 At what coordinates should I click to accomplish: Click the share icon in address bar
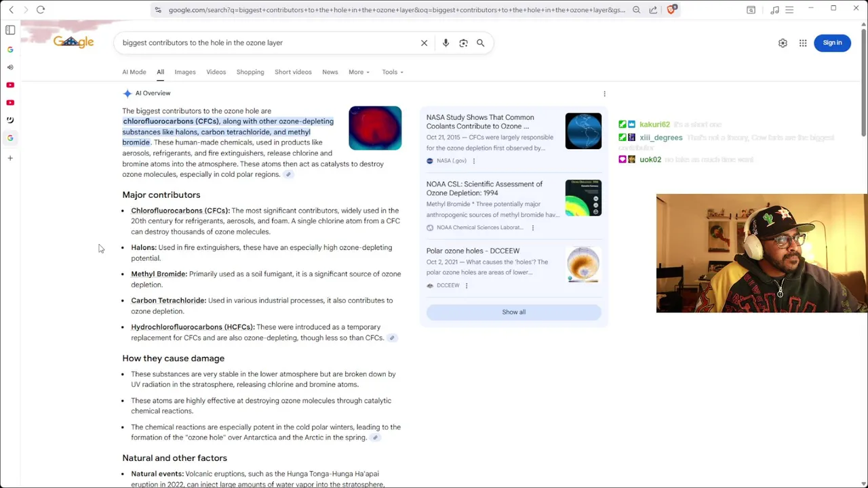[x=653, y=9]
